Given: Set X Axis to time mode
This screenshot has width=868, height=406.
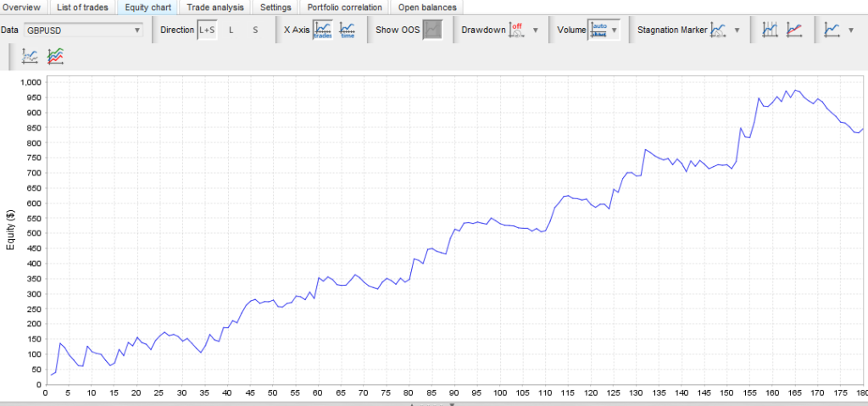Looking at the screenshot, I should 348,30.
